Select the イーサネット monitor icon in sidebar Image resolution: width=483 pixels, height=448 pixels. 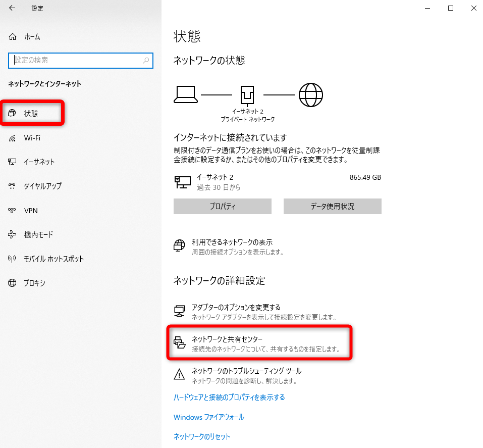point(12,162)
